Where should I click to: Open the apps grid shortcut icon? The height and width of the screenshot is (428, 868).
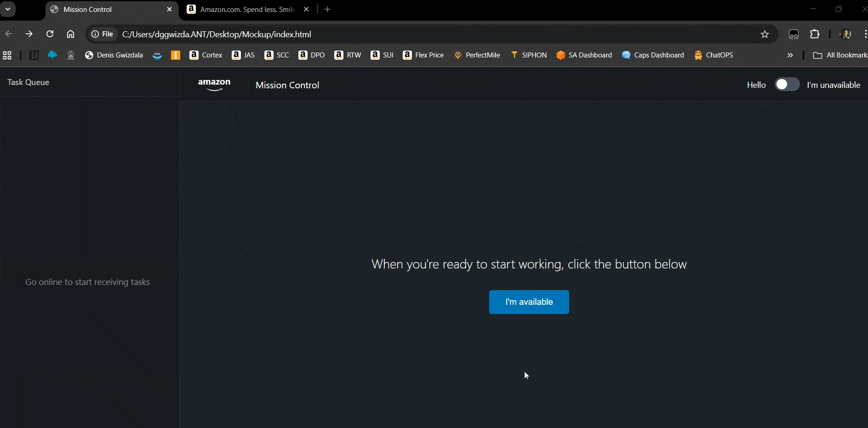coord(7,55)
